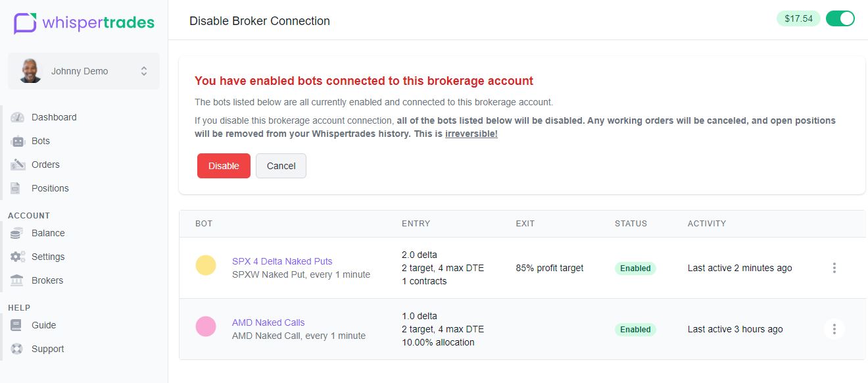Click the Cancel button
The width and height of the screenshot is (868, 383).
coord(281,166)
